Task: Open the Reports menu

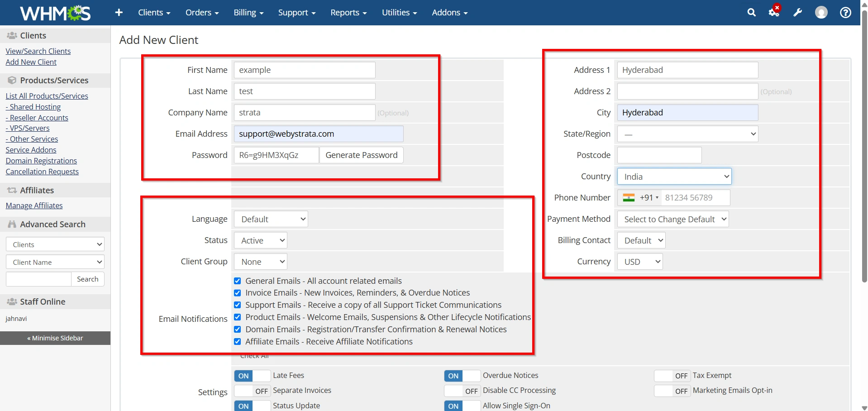Action: [x=348, y=13]
